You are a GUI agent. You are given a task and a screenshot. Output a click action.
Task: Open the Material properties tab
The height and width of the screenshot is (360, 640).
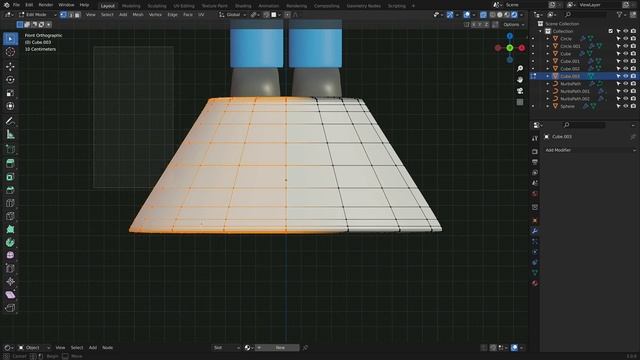tap(535, 283)
